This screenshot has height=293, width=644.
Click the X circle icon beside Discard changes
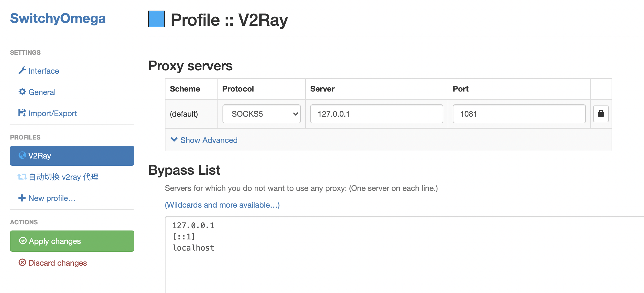pyautogui.click(x=22, y=262)
